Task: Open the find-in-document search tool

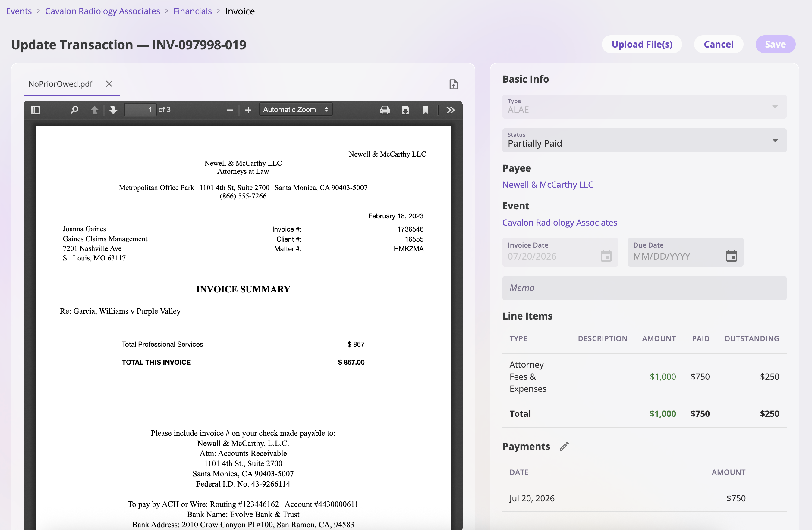Action: point(74,110)
